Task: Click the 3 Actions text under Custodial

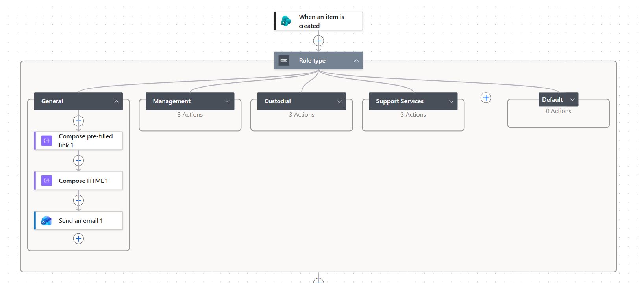Action: tap(302, 115)
